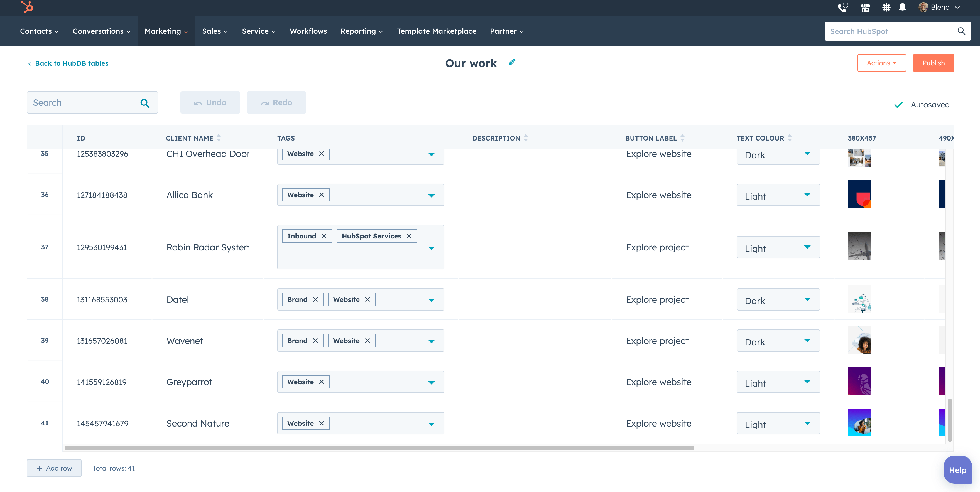The image size is (980, 492).
Task: Remove the Inbound tag from Robin Radar
Action: [324, 236]
